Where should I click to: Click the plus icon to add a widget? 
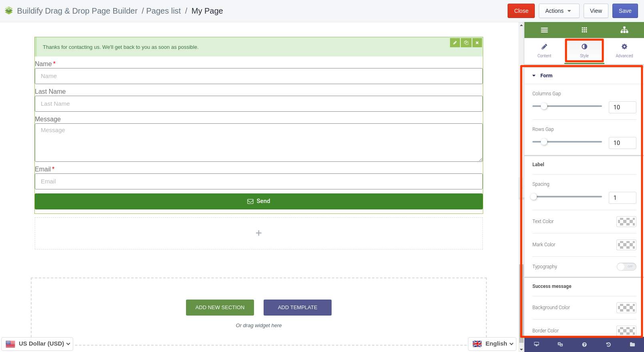point(259,233)
